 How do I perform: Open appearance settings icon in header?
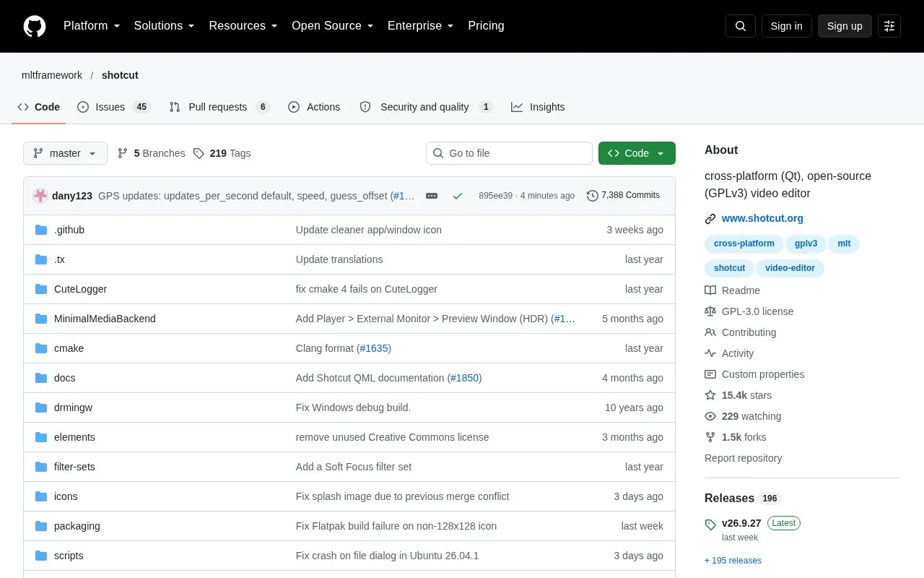tap(889, 26)
